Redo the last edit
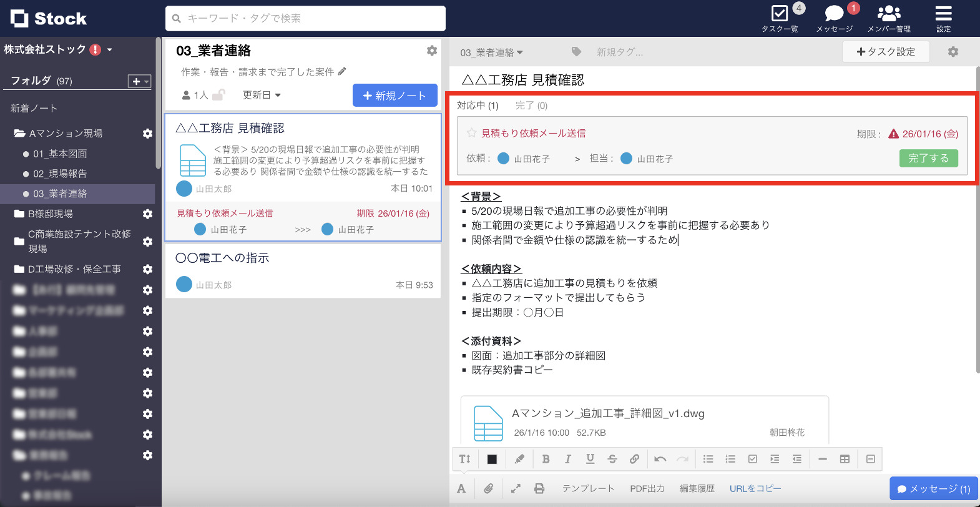The width and height of the screenshot is (980, 507). coord(683,459)
